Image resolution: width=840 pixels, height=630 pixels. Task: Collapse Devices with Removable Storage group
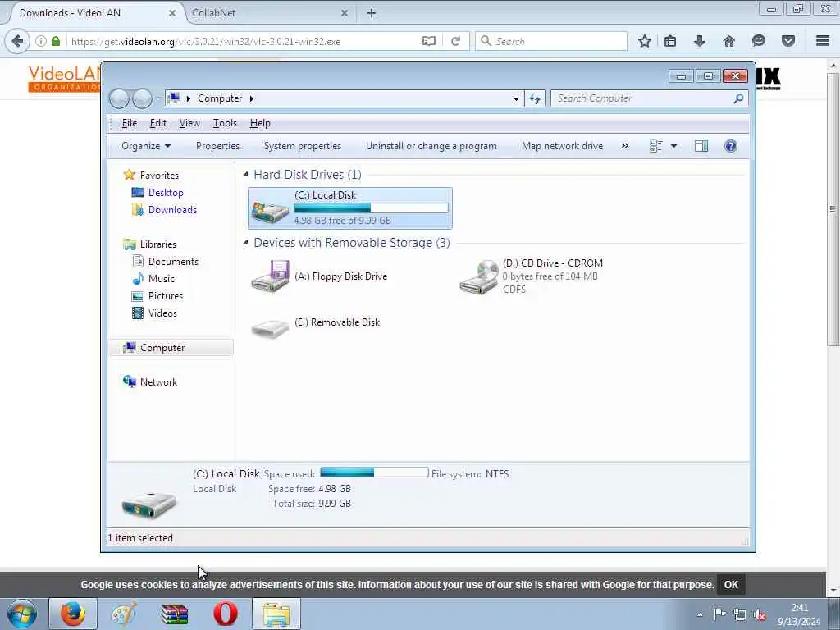tap(245, 243)
